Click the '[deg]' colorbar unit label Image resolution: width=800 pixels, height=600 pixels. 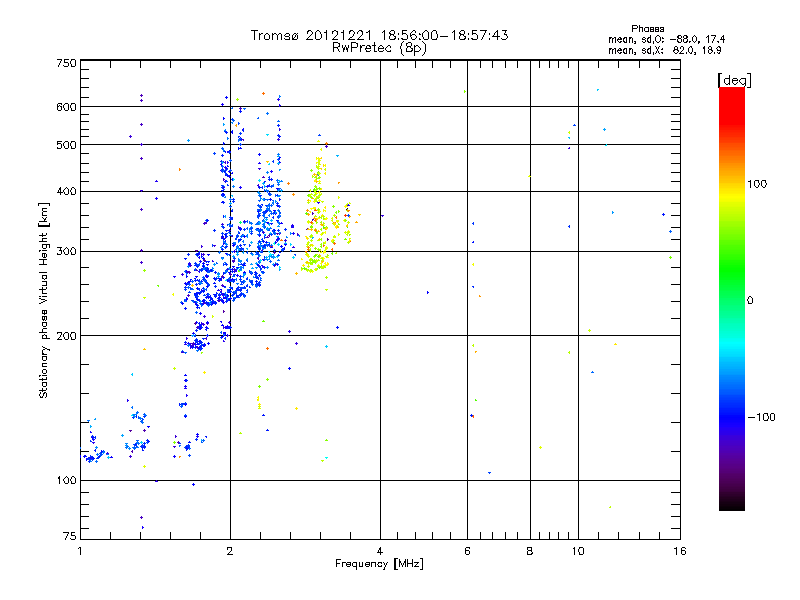tap(734, 80)
